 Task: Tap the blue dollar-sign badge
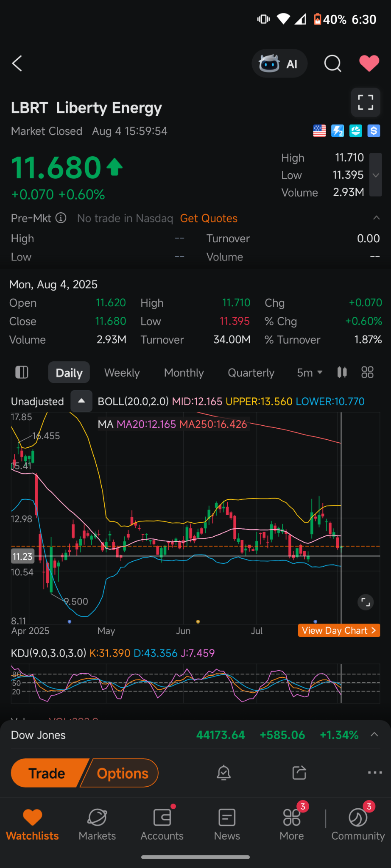click(x=374, y=131)
